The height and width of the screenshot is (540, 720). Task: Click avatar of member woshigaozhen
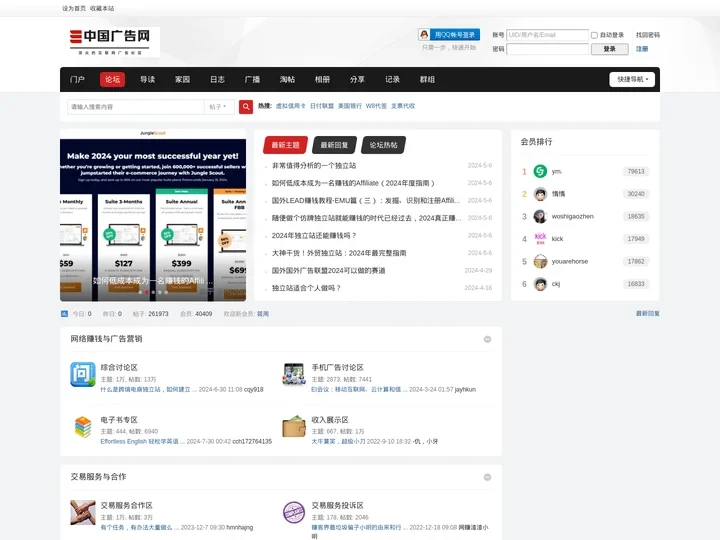click(x=540, y=216)
